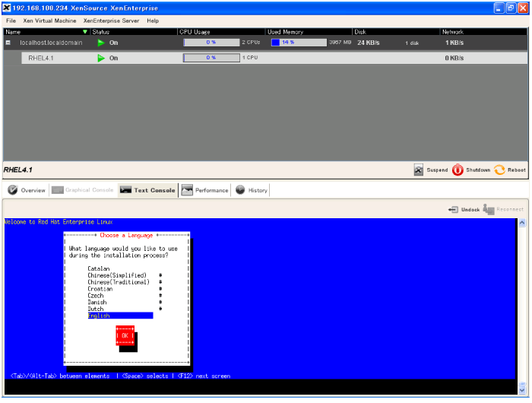Click the Undock arrow icon
This screenshot has height=403, width=532.
pyautogui.click(x=453, y=210)
